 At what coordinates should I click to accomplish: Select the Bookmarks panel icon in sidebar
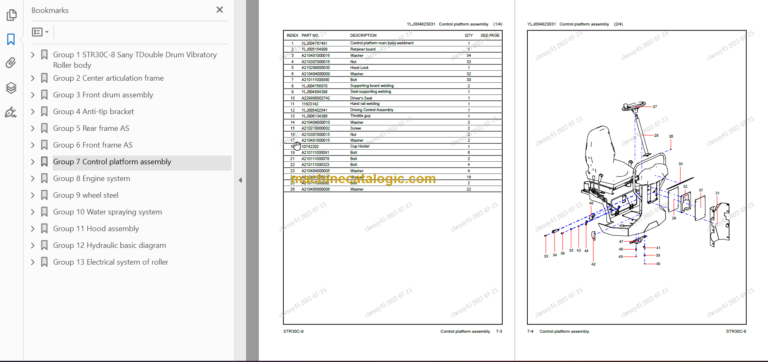point(11,39)
